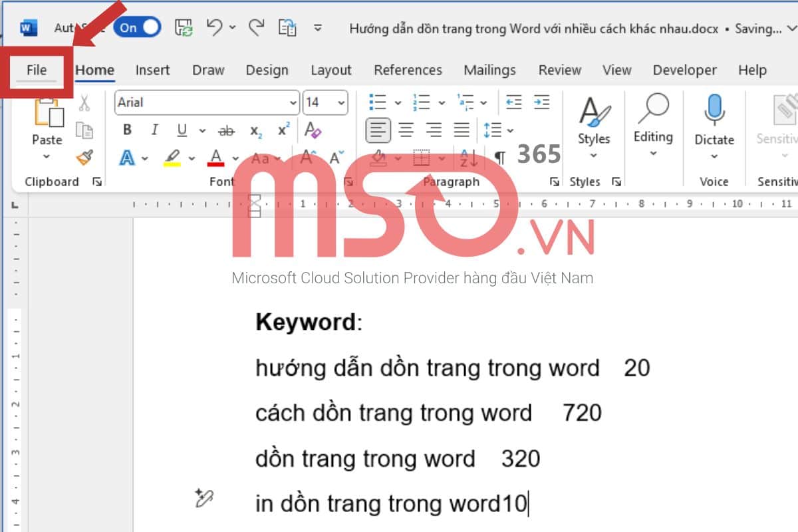Click the Paste clipboard icon
This screenshot has width=798, height=532.
pos(49,112)
